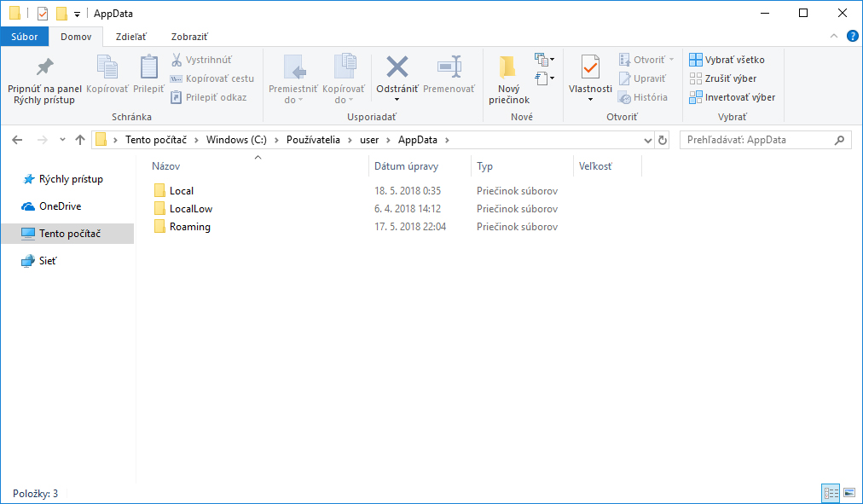Open the Quick Access Toolbar customize dropdown
The height and width of the screenshot is (504, 863).
(77, 14)
